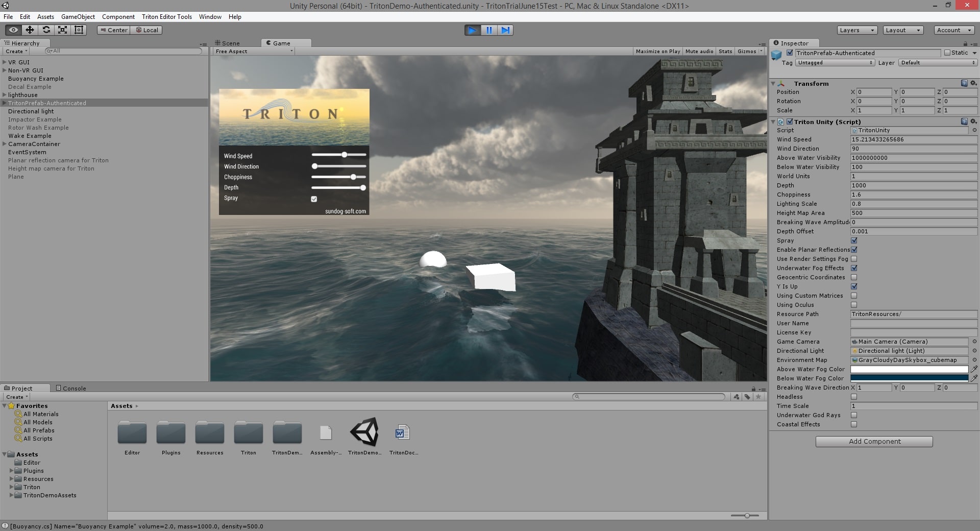Expand VR GUI in Hierarchy

pyautogui.click(x=5, y=62)
